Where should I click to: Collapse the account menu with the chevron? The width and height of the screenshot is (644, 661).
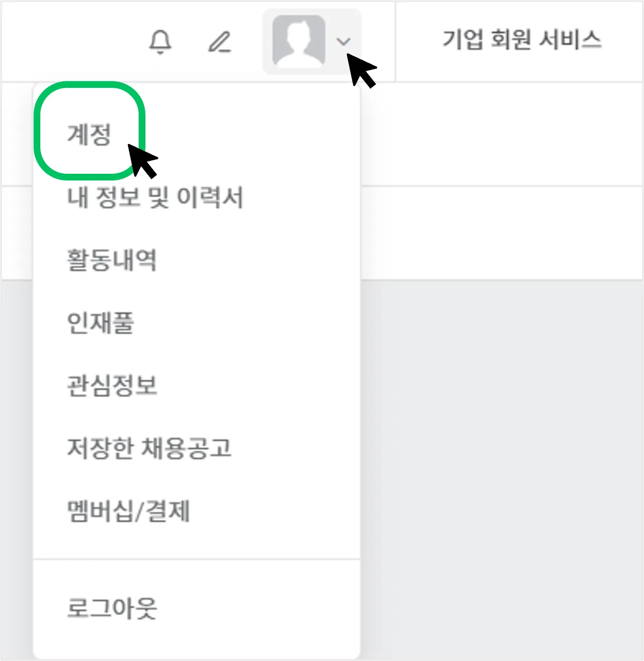(344, 42)
